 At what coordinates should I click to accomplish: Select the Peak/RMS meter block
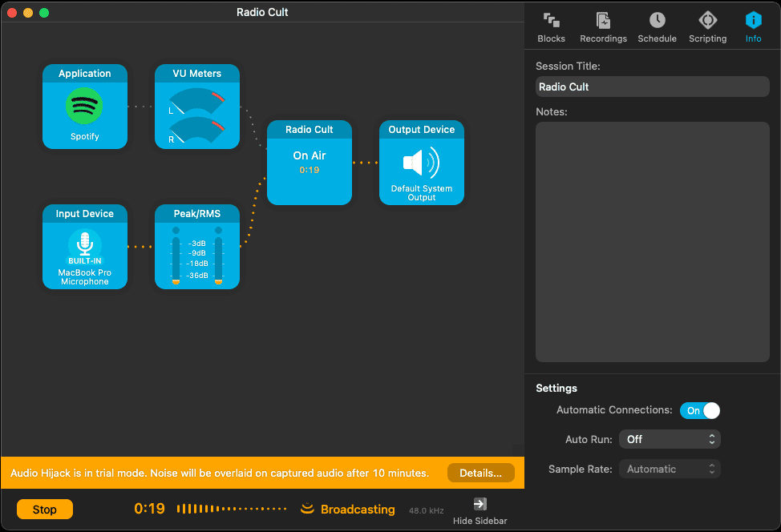[197, 247]
